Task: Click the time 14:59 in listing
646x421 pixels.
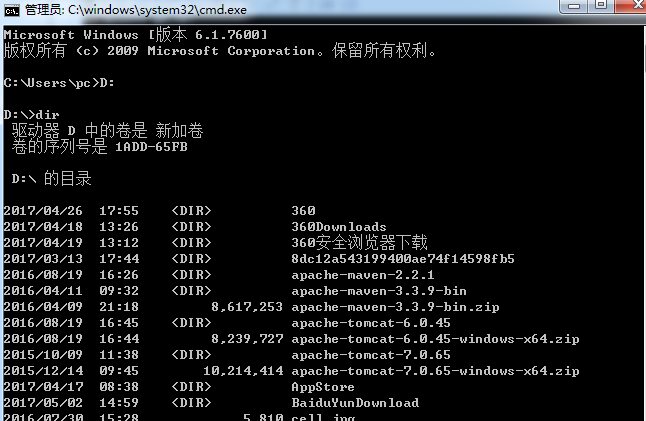Action: (119, 403)
